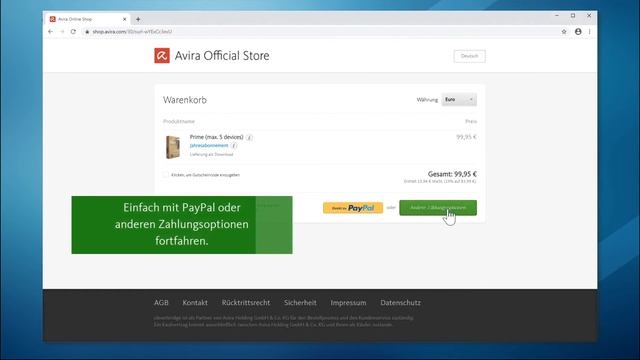Viewport: 640px width, 360px height.
Task: Click the Avira red logo icon
Action: coord(162,56)
